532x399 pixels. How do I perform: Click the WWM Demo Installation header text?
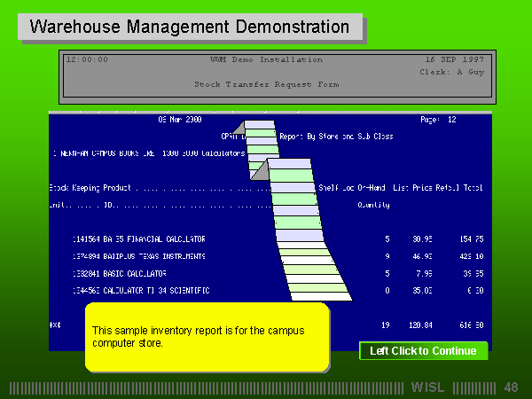tap(266, 60)
